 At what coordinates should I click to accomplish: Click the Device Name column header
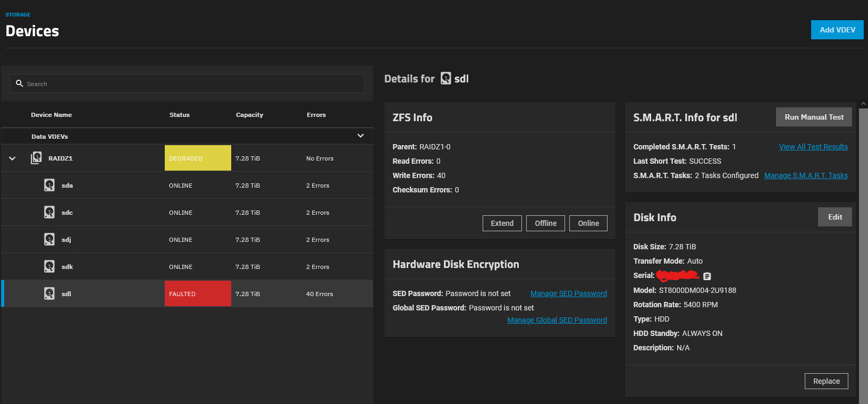point(51,115)
